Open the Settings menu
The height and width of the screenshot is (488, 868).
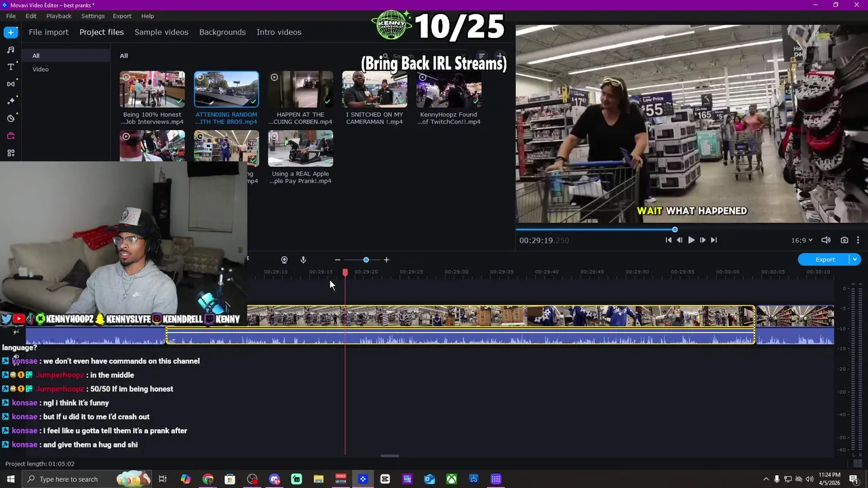tap(93, 16)
